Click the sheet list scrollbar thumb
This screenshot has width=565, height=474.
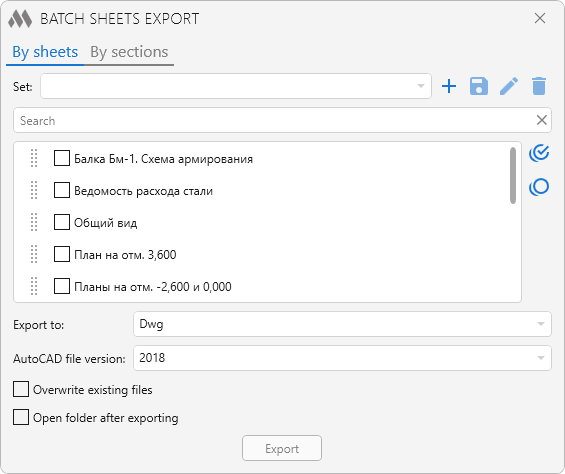pos(513,176)
